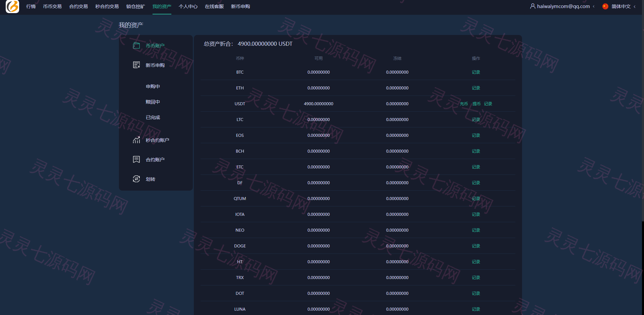Screen dimensions: 644x315
Task: Open 锁仓挖矿 in the top menu
Action: point(136,6)
